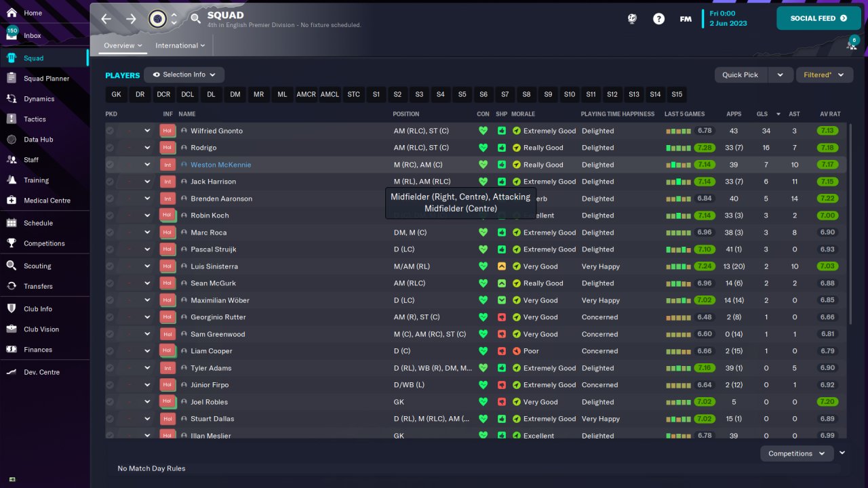Viewport: 868px width, 488px height.
Task: Expand the Overview dropdown
Action: [x=123, y=45]
